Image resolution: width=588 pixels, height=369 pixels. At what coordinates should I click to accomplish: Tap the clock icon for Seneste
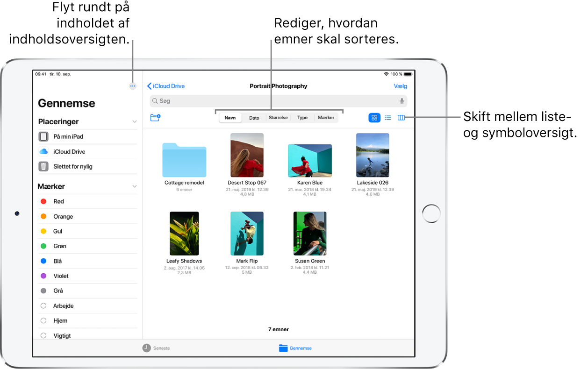point(147,348)
